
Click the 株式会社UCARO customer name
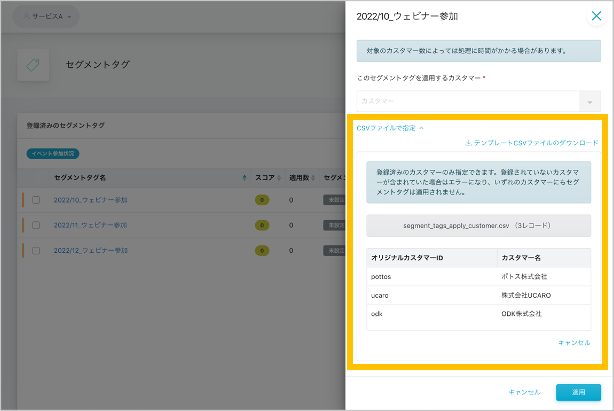click(526, 295)
